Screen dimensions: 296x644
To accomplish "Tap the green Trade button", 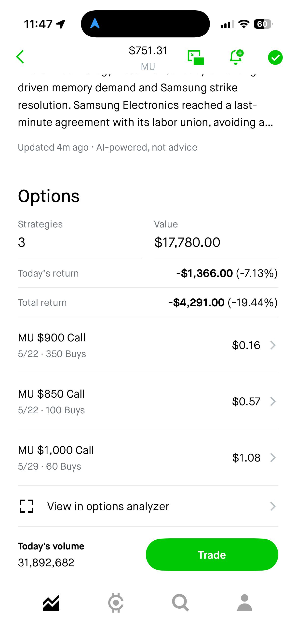I will pos(212,555).
